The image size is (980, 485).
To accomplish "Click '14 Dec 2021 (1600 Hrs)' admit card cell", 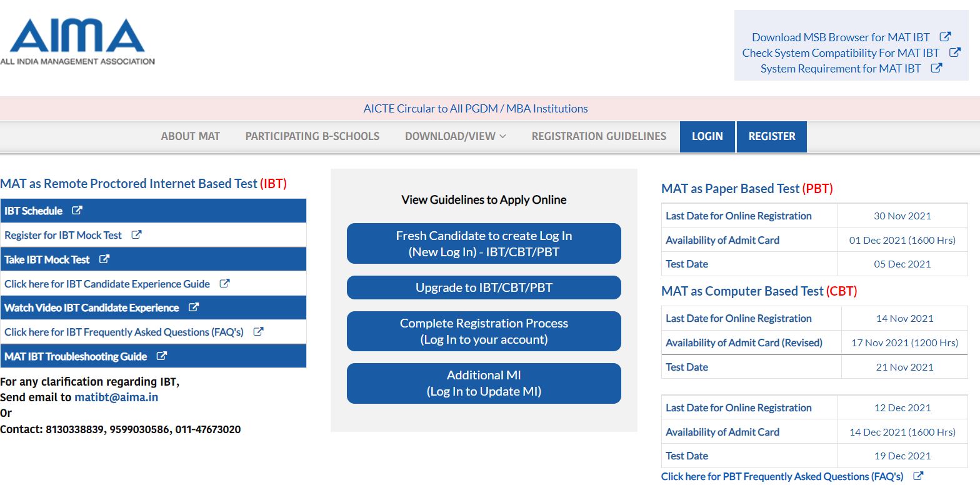I will pos(902,432).
